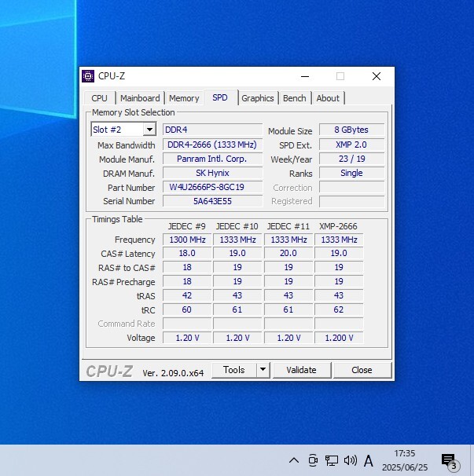Go to the Graphics tab
This screenshot has height=476, width=474.
pos(258,98)
